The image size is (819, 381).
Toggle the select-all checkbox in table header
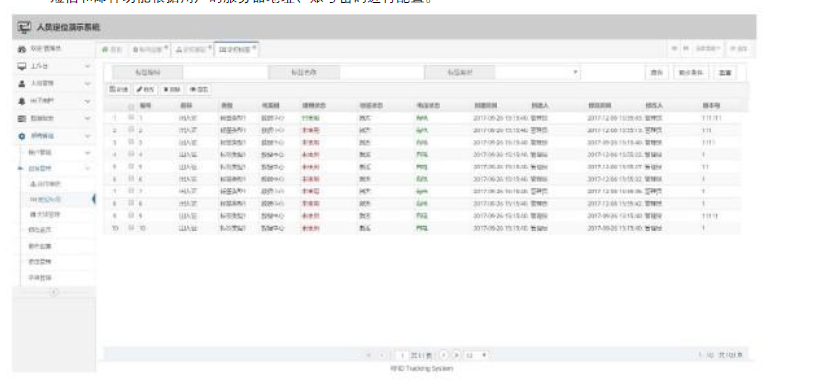click(x=131, y=106)
